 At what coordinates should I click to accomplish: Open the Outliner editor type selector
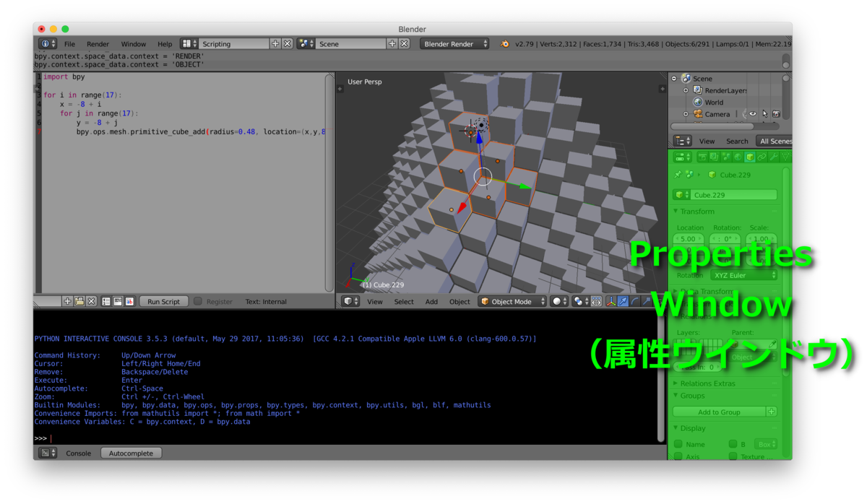683,141
